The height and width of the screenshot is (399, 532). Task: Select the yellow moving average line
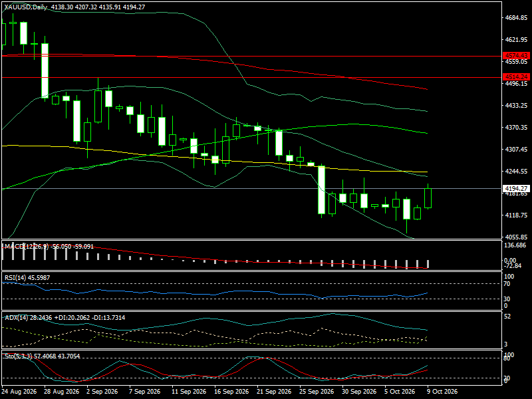(x=215, y=159)
